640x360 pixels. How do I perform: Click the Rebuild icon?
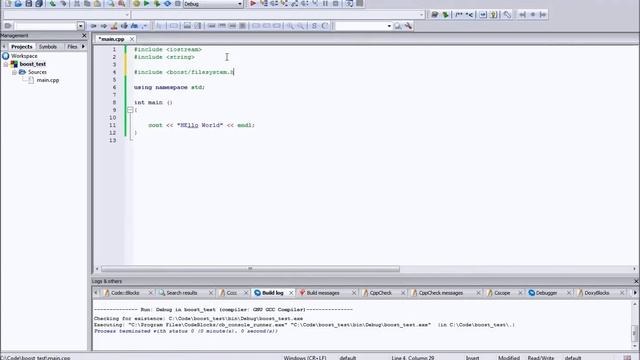point(167,3)
